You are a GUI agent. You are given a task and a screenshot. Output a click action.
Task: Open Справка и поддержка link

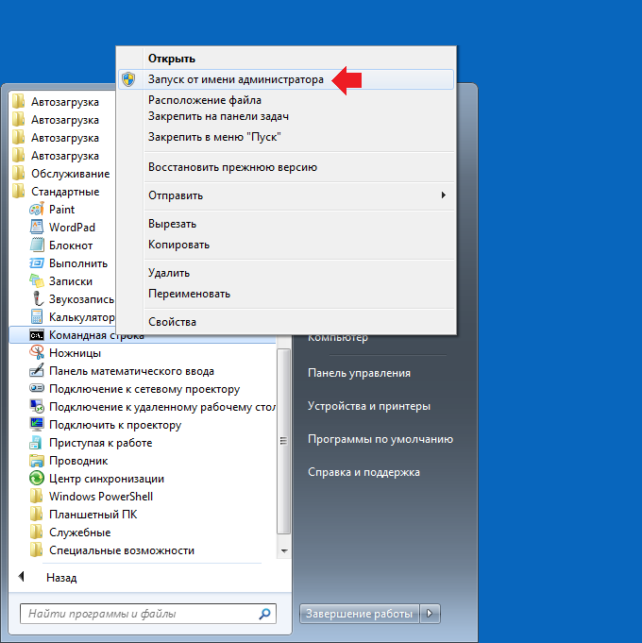(364, 472)
